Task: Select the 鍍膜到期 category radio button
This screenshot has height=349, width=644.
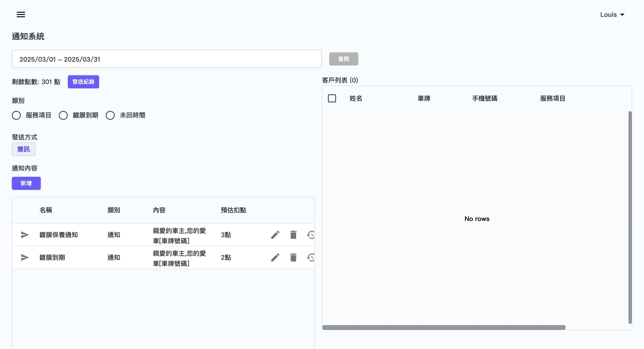Action: click(63, 115)
